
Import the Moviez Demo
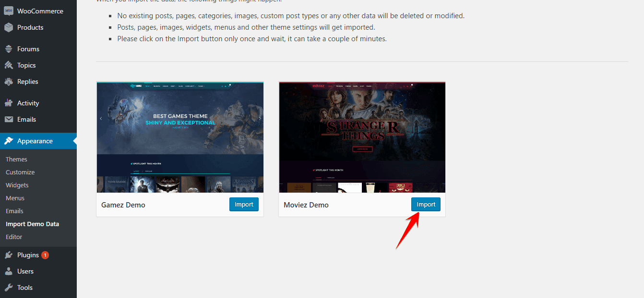click(426, 205)
